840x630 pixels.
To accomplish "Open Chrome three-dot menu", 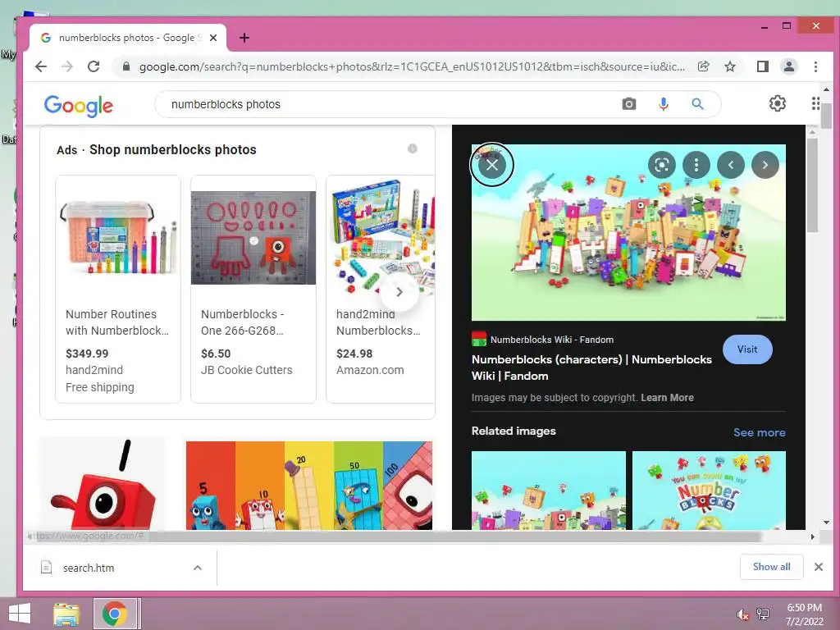I will 815,66.
